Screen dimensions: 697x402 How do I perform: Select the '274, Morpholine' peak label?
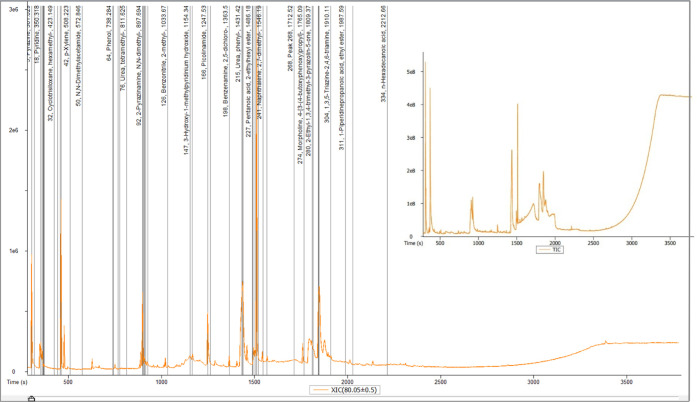[x=300, y=84]
